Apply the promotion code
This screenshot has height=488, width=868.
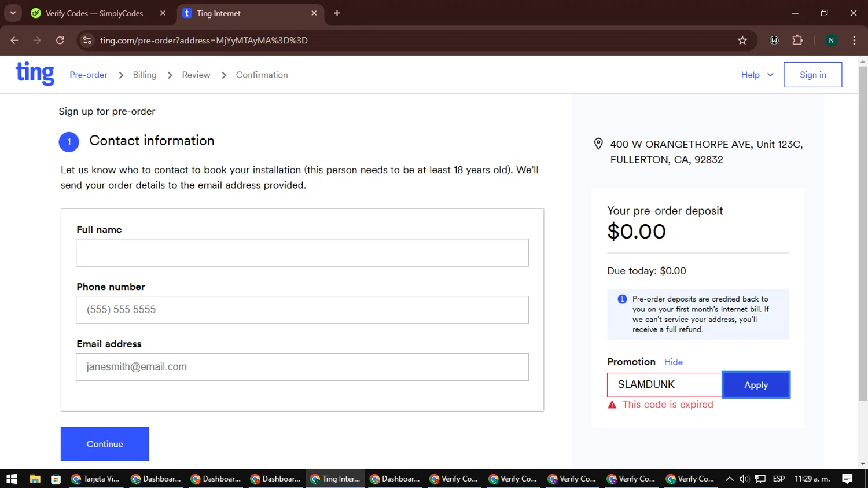point(756,385)
